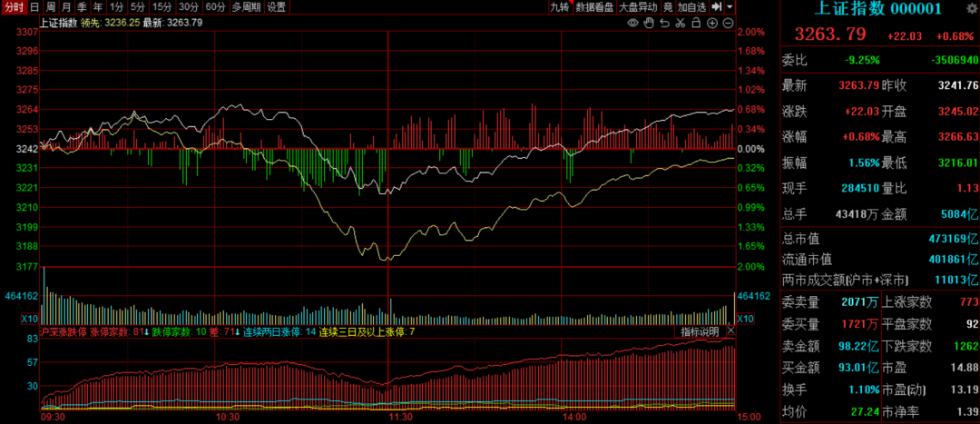Open the 设置 settings tab
This screenshot has width=980, height=424.
pyautogui.click(x=276, y=7)
